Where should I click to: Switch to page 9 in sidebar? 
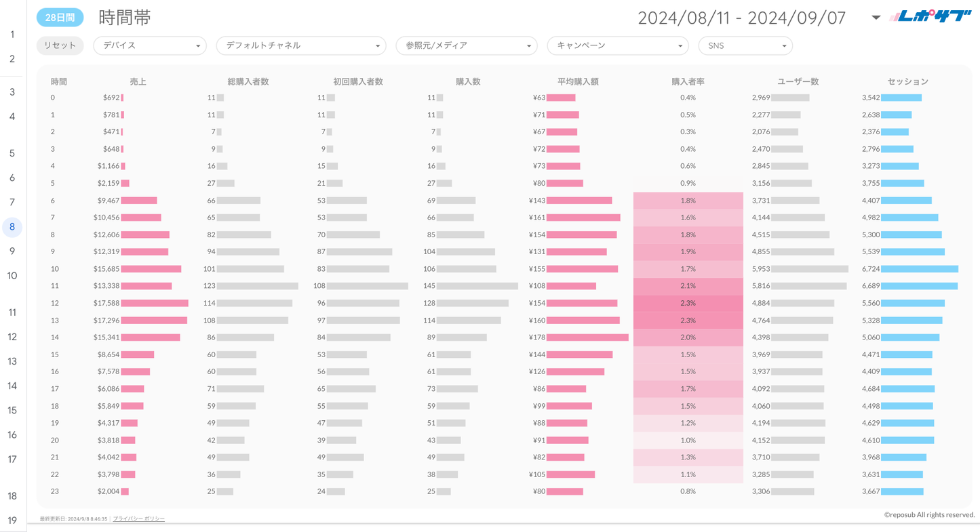tap(12, 251)
